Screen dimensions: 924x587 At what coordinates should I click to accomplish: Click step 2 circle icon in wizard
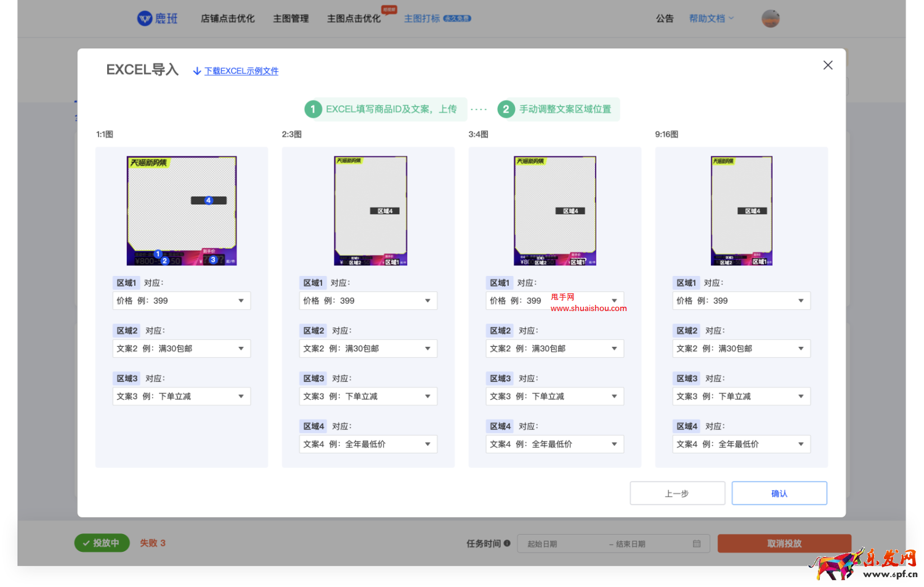[x=506, y=109]
